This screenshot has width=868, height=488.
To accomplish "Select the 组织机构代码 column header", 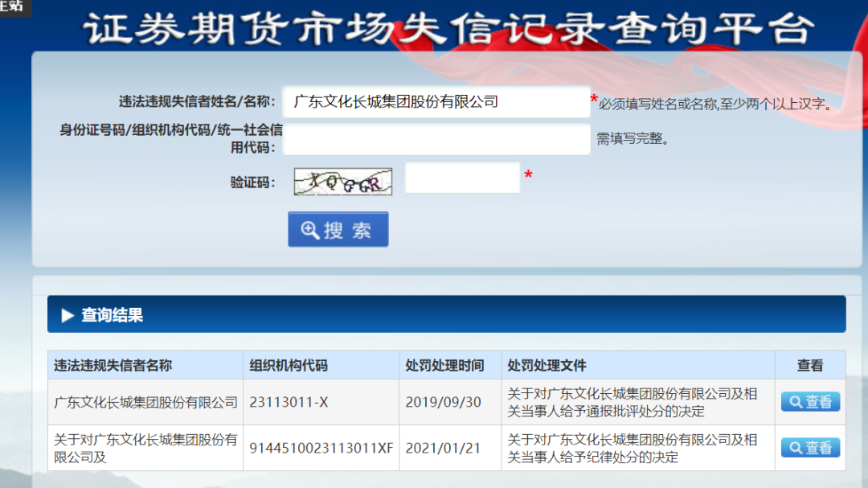I will click(321, 365).
